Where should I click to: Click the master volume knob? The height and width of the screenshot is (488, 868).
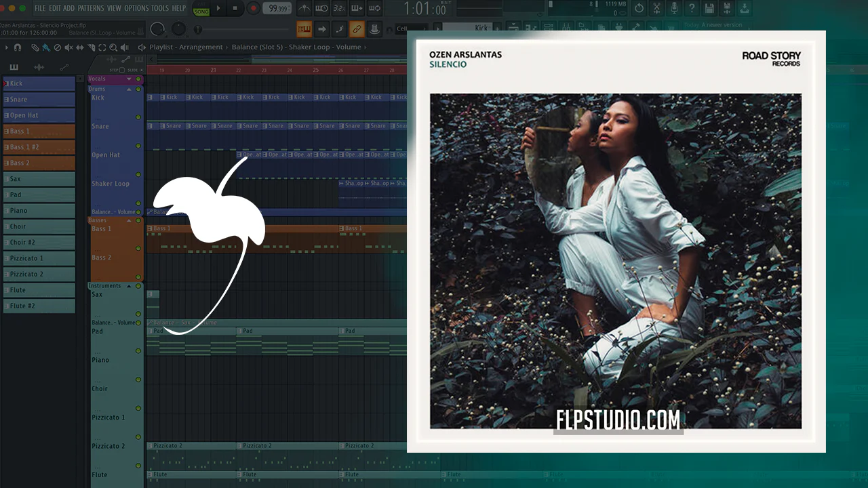157,29
